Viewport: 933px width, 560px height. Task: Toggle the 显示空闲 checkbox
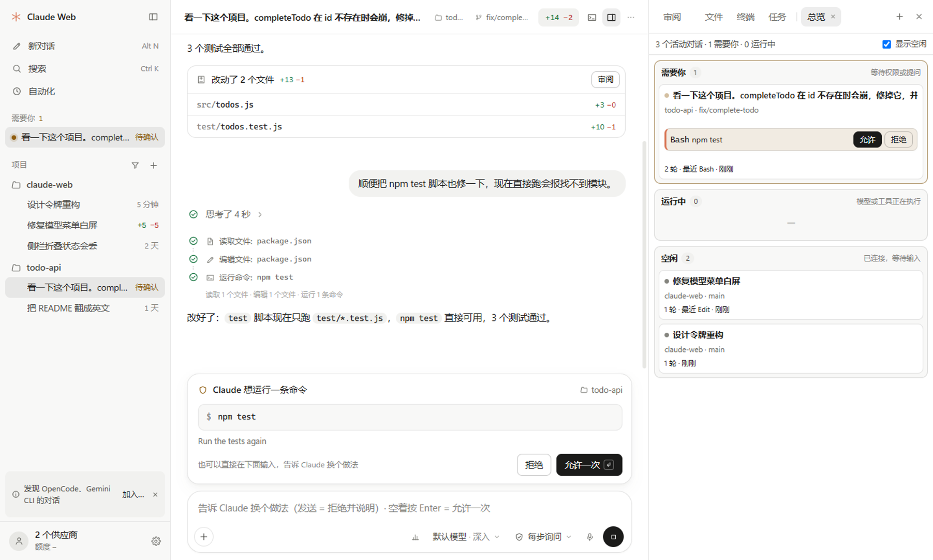(886, 44)
